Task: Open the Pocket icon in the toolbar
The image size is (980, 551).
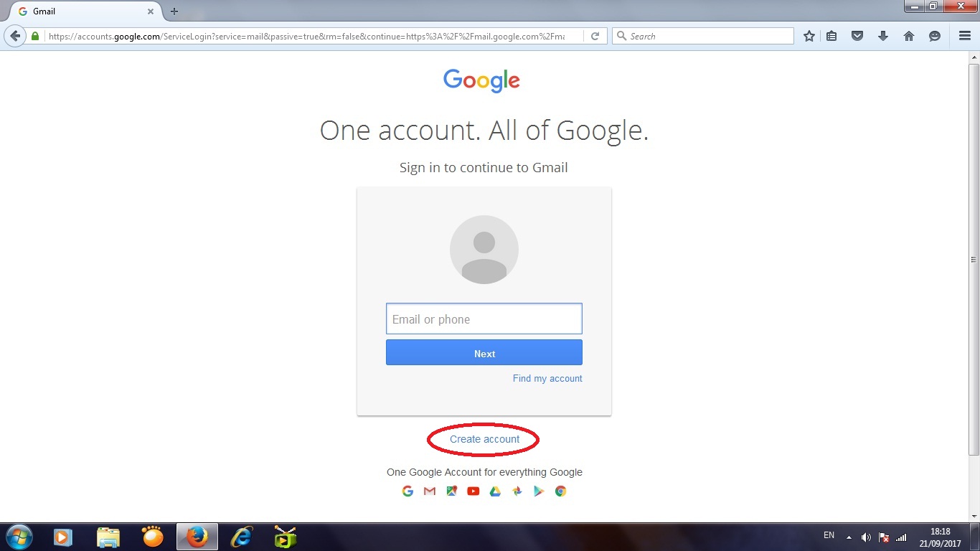Action: (857, 36)
